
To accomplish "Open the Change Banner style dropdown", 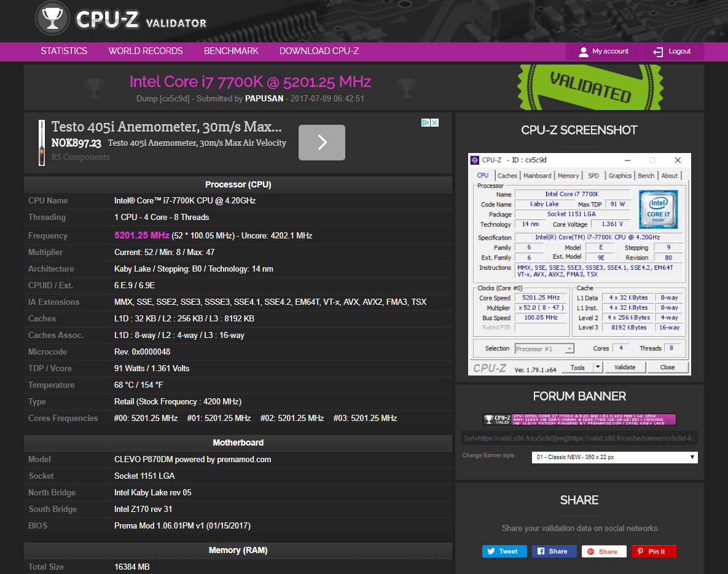I will pos(614,457).
